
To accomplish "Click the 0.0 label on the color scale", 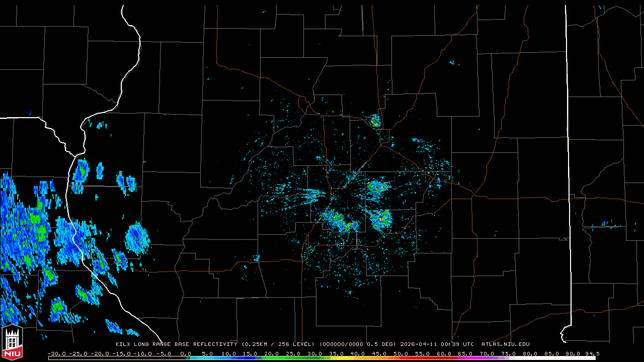I will pyautogui.click(x=186, y=353).
